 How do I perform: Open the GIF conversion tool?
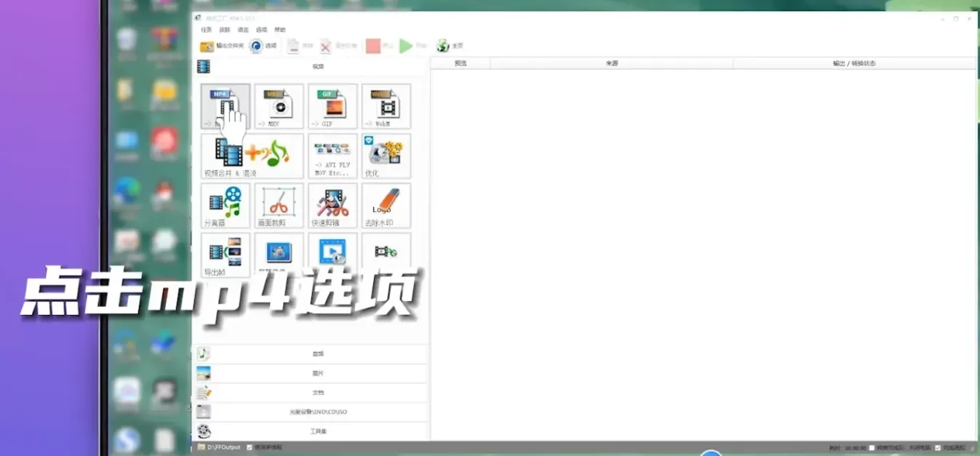pyautogui.click(x=332, y=106)
